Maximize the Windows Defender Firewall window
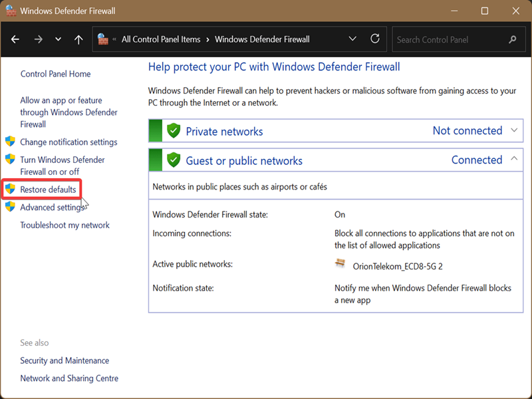The height and width of the screenshot is (399, 532). [x=485, y=11]
